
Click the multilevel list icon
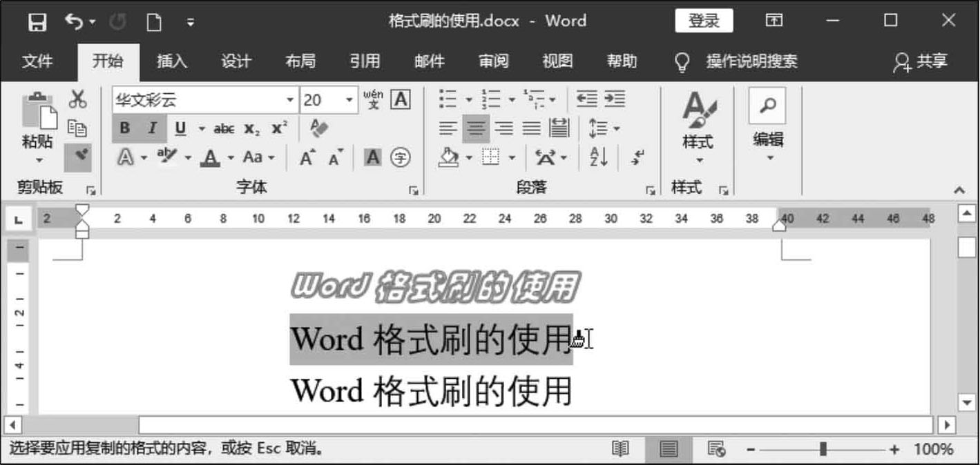533,100
